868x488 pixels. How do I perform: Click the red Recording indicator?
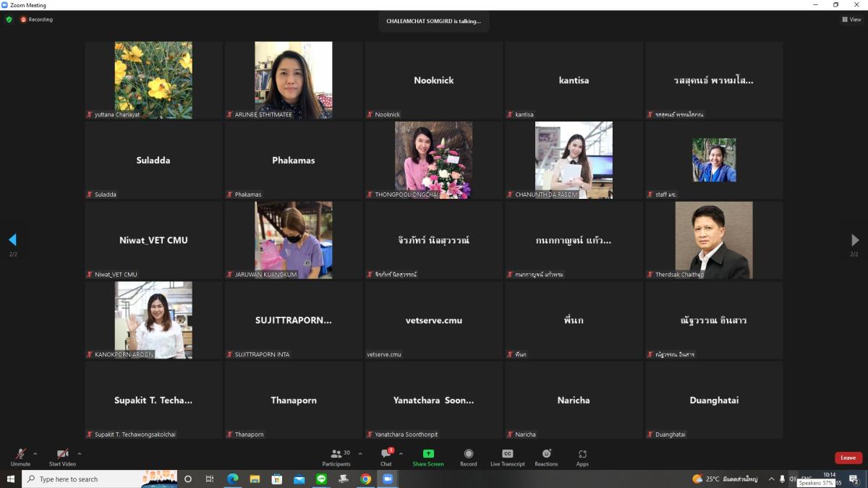point(37,20)
